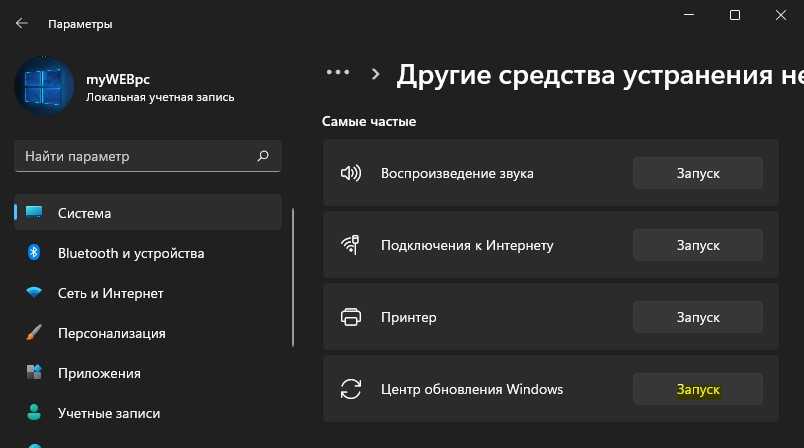Click the breadcrumb chevron arrow
Image resolution: width=804 pixels, height=448 pixels.
pyautogui.click(x=375, y=74)
